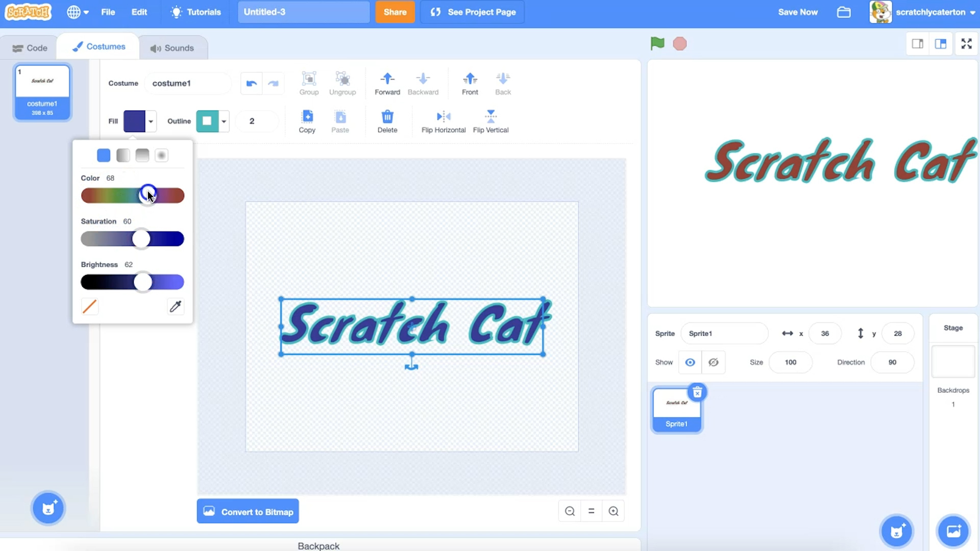Open the Edit menu
This screenshot has height=551, width=980.
pyautogui.click(x=139, y=12)
